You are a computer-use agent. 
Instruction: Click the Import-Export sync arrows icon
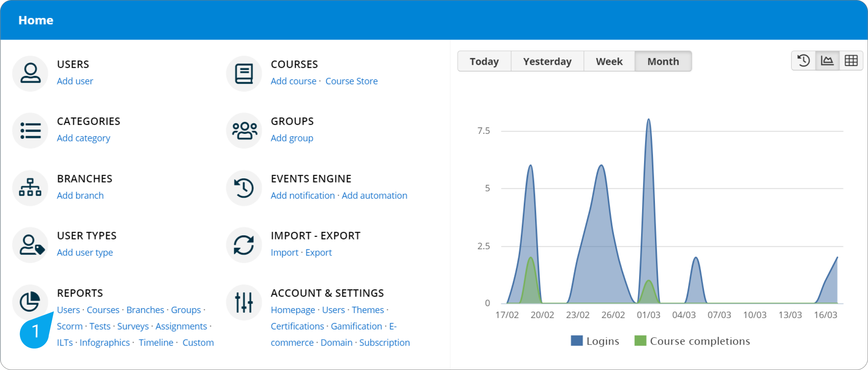pos(244,245)
